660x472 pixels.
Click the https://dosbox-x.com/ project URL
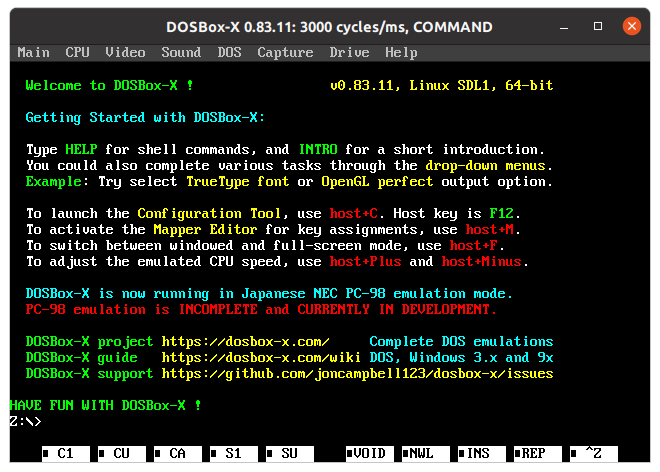pos(245,341)
